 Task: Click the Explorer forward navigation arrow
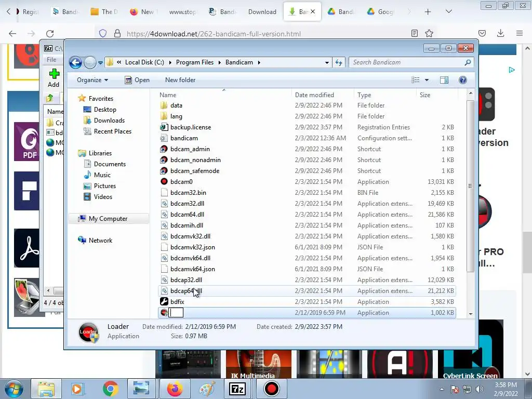click(90, 62)
